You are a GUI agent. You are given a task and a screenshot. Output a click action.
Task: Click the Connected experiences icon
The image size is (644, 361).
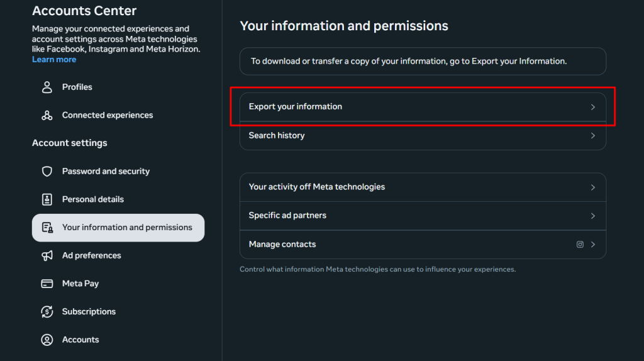click(47, 116)
